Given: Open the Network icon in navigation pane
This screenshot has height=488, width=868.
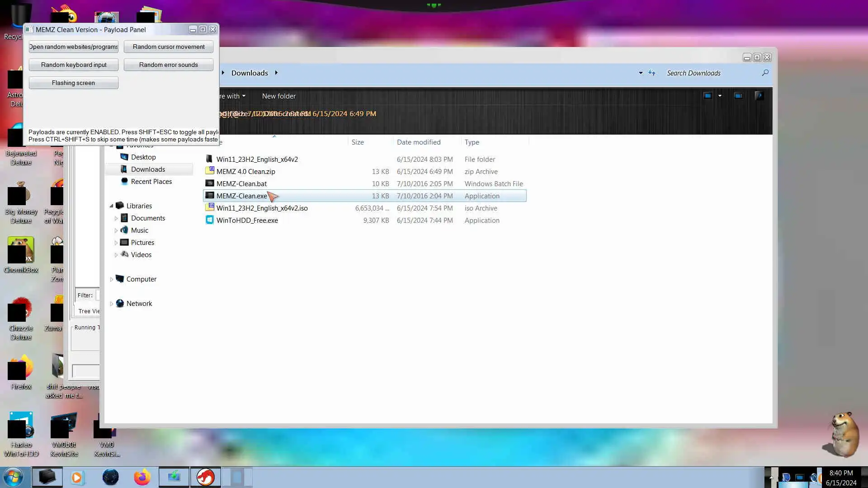Looking at the screenshot, I should pyautogui.click(x=120, y=304).
